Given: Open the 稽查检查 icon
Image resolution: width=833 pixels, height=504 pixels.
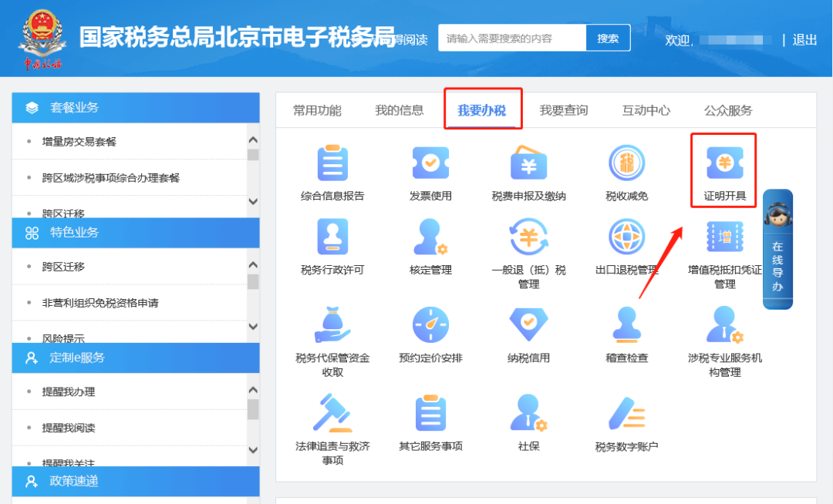Looking at the screenshot, I should click(627, 324).
